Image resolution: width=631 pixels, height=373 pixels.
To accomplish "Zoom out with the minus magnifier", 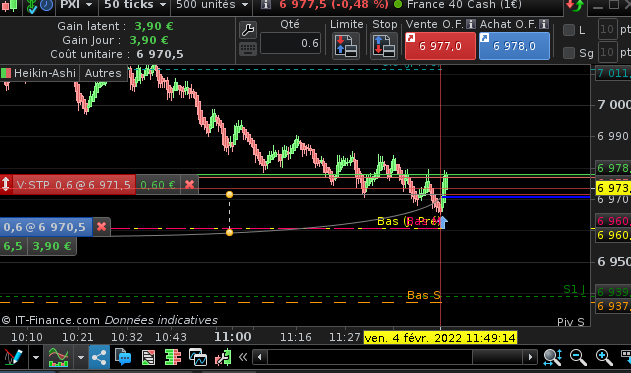I will [578, 357].
